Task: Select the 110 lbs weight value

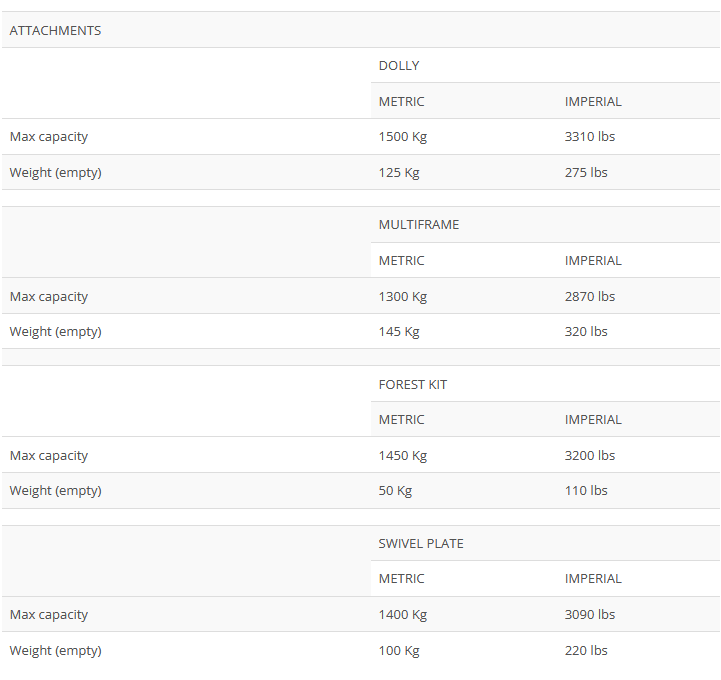Action: (x=586, y=490)
